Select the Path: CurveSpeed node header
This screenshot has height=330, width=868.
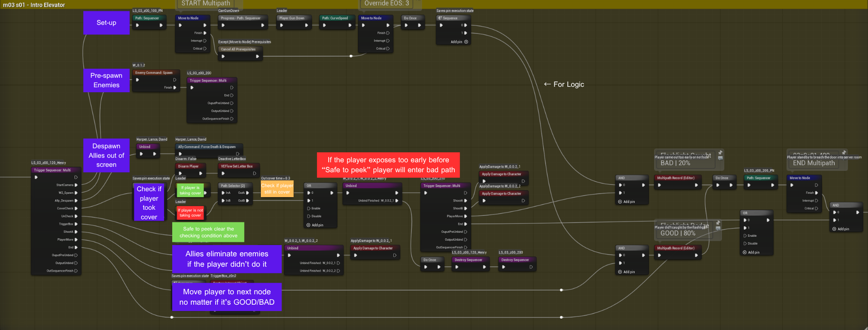tap(337, 18)
